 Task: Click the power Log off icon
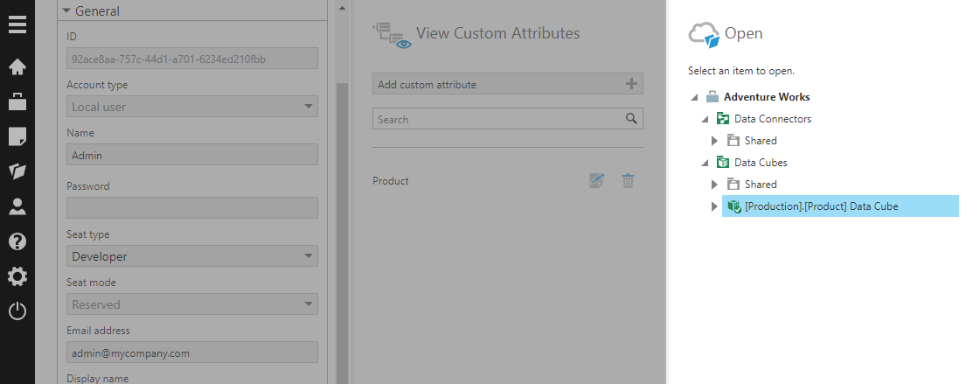pyautogui.click(x=17, y=311)
